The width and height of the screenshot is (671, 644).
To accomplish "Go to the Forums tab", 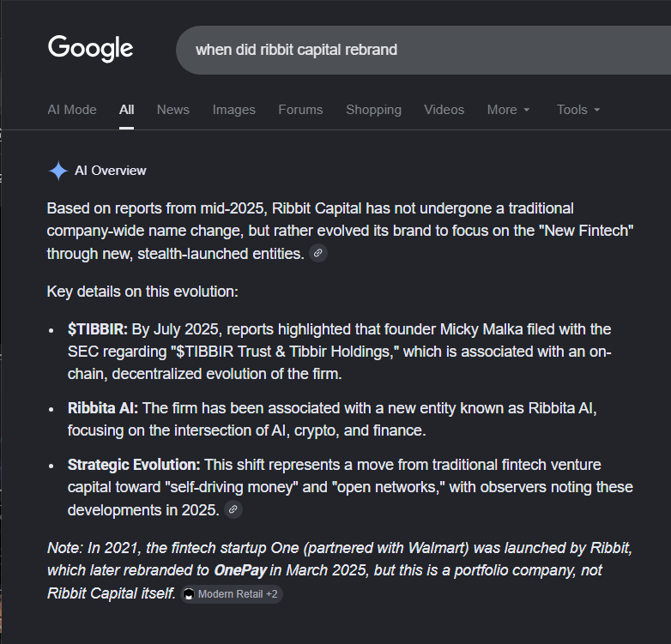I will point(300,110).
